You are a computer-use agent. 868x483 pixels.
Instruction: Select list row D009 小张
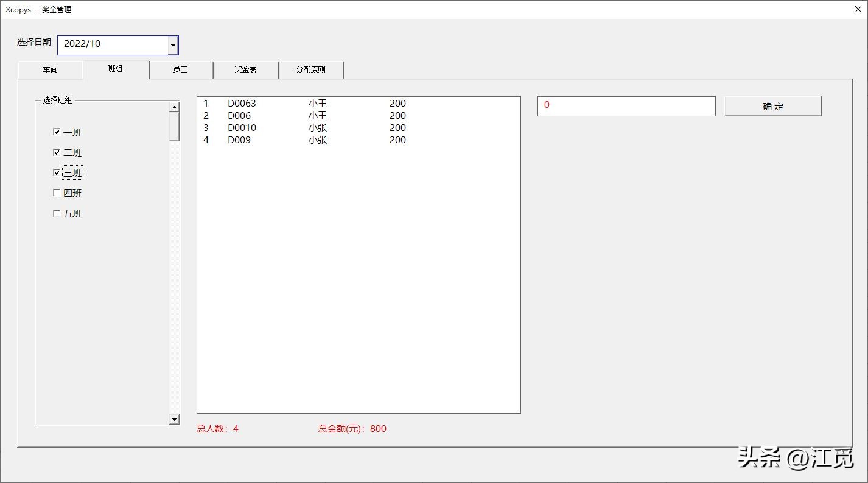point(359,140)
